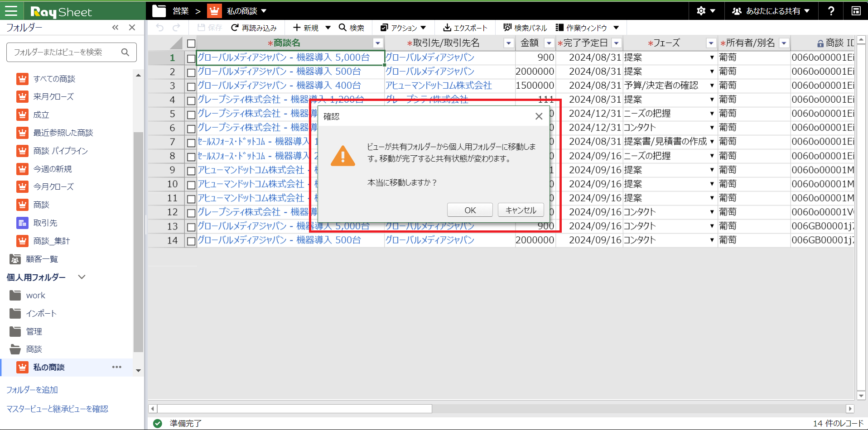Viewport: 868px width, 430px height.
Task: Open the help question mark
Action: coord(831,11)
